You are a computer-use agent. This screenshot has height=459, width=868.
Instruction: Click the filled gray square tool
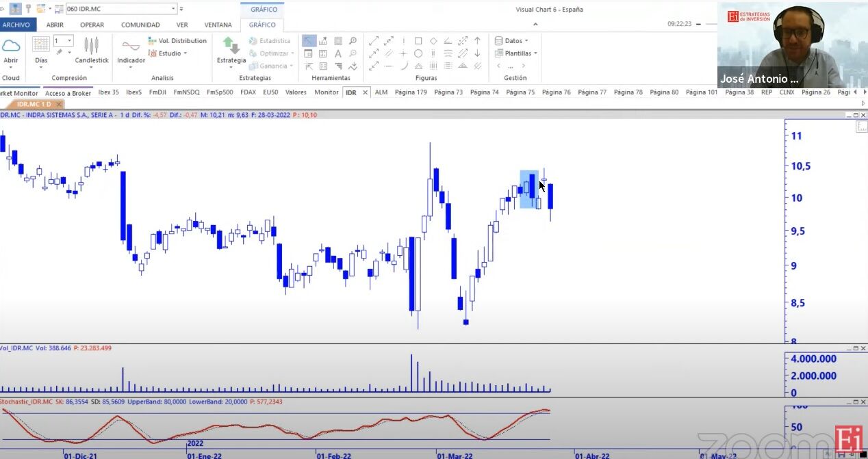point(338,41)
